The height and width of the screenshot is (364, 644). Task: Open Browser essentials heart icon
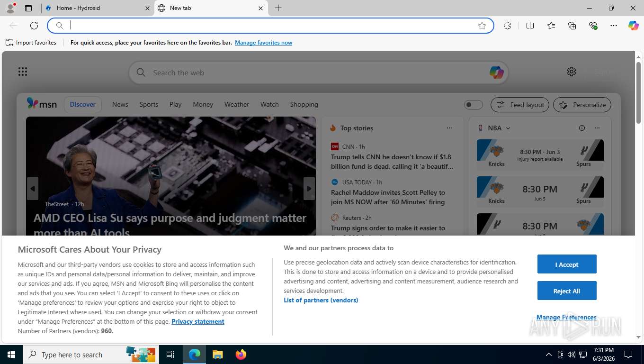pos(593,26)
